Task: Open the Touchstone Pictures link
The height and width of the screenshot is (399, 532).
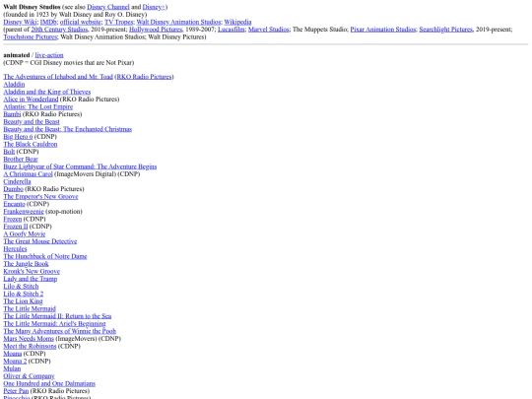Action: coord(31,36)
